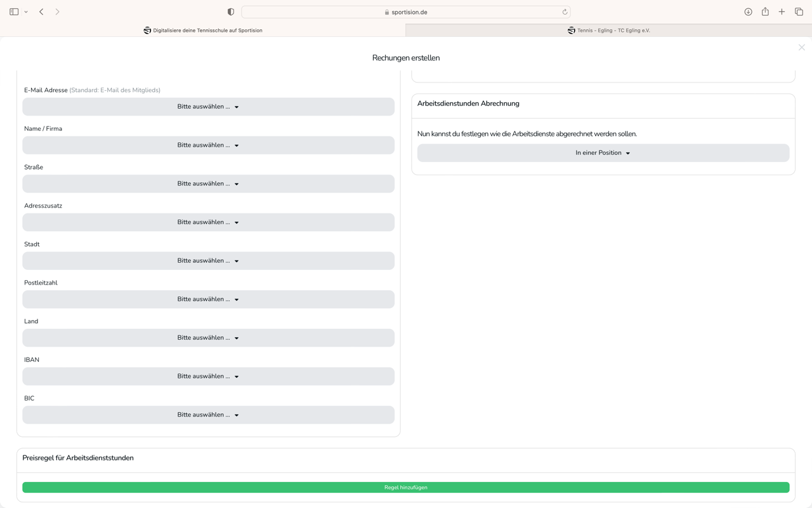Open the BIC dropdown
812x508 pixels.
click(x=208, y=415)
